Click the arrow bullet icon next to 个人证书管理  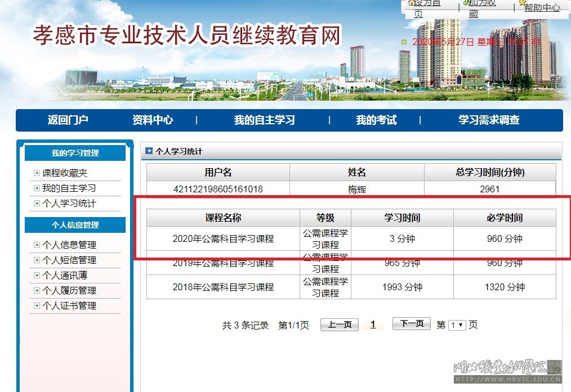point(37,306)
